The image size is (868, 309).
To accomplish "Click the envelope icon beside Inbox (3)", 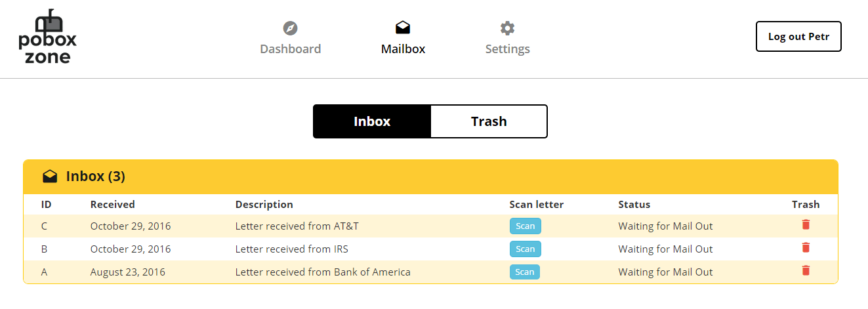I will click(x=50, y=176).
